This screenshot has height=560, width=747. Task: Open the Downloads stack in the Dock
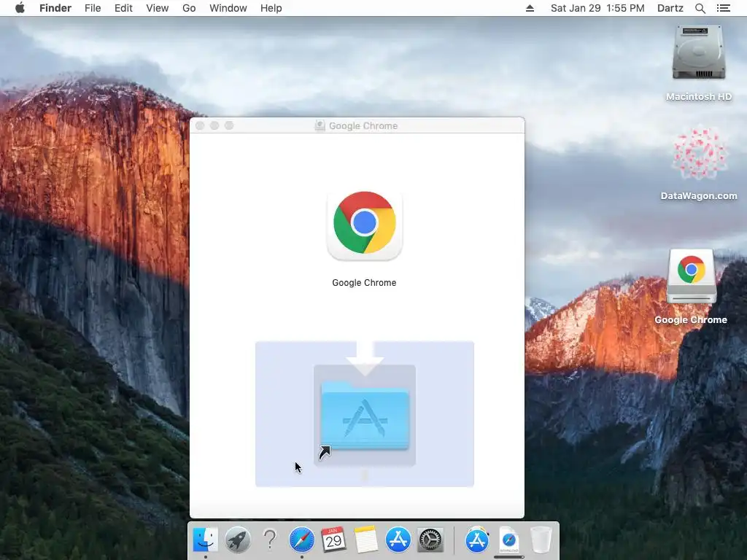pos(508,540)
